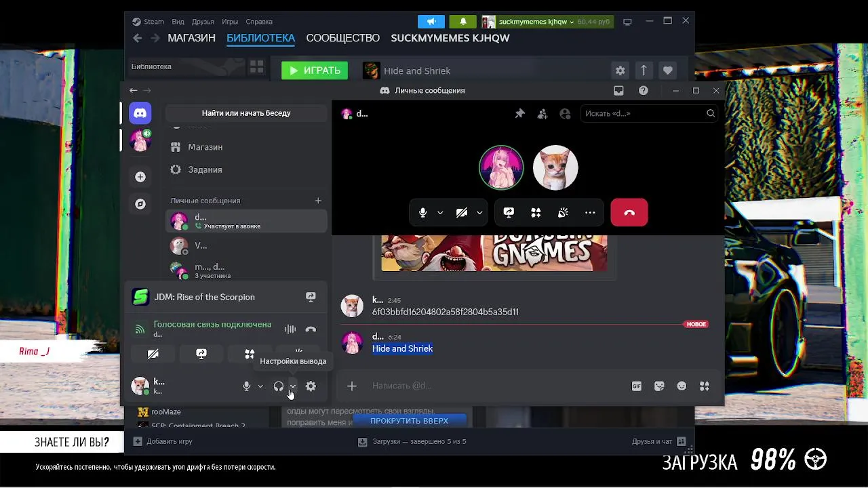Open output settings arrow beside headphones
868x488 pixels.
pos(292,386)
